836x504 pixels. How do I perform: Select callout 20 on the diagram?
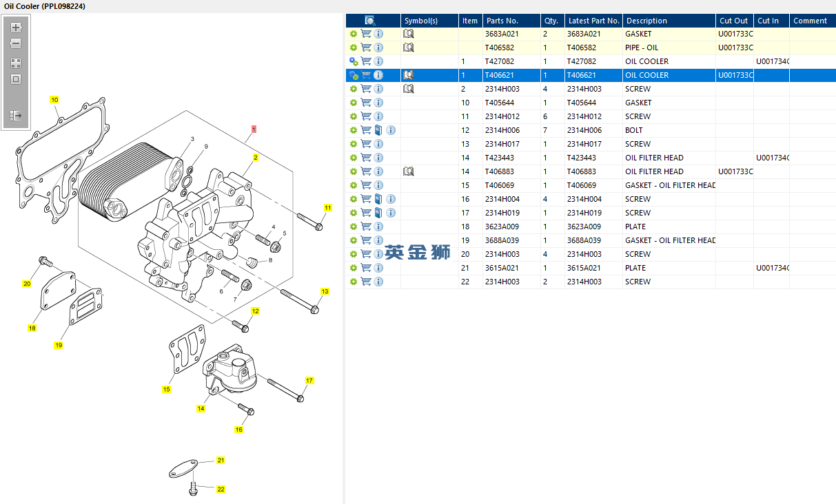pyautogui.click(x=27, y=284)
